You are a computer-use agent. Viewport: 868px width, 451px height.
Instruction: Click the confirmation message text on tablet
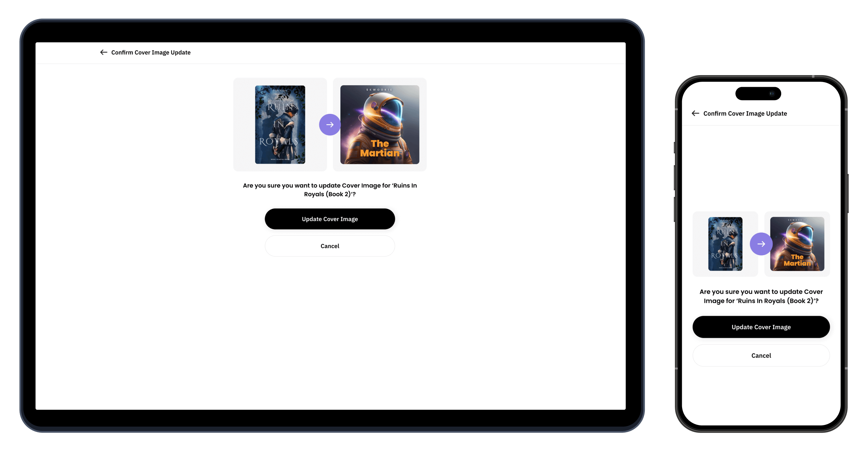click(x=330, y=189)
